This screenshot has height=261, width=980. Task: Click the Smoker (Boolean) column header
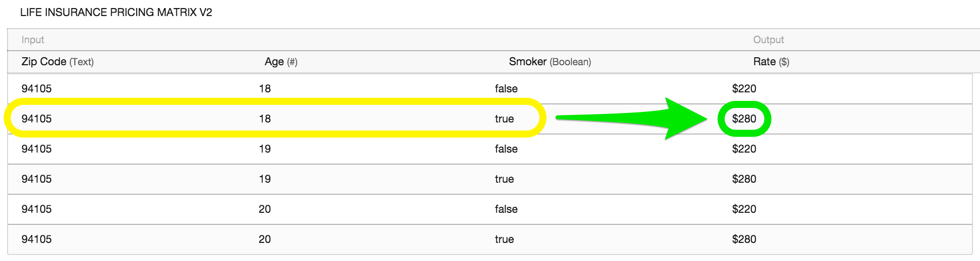pos(550,62)
